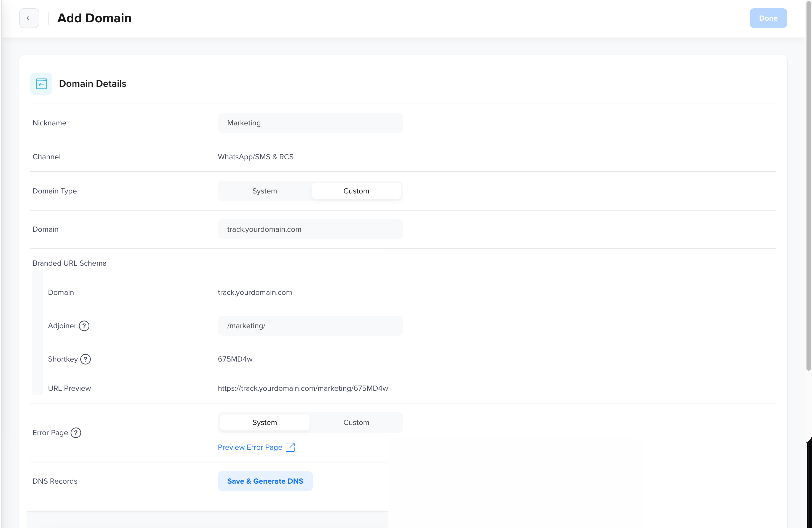Open the Preview Error Page link

click(250, 448)
